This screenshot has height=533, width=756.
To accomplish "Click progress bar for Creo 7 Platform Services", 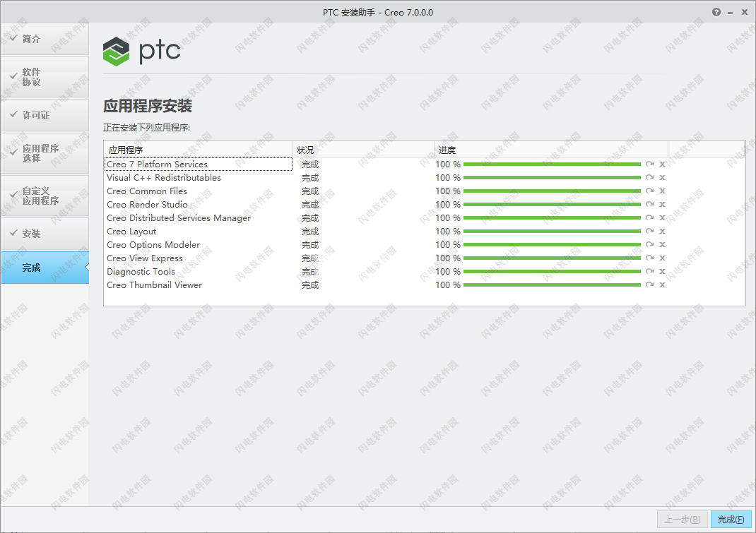I will coord(552,164).
